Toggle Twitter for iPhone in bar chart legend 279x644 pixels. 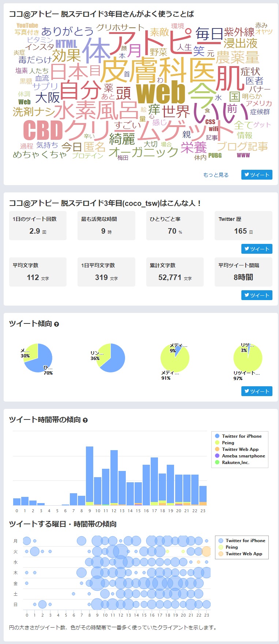coord(238,436)
